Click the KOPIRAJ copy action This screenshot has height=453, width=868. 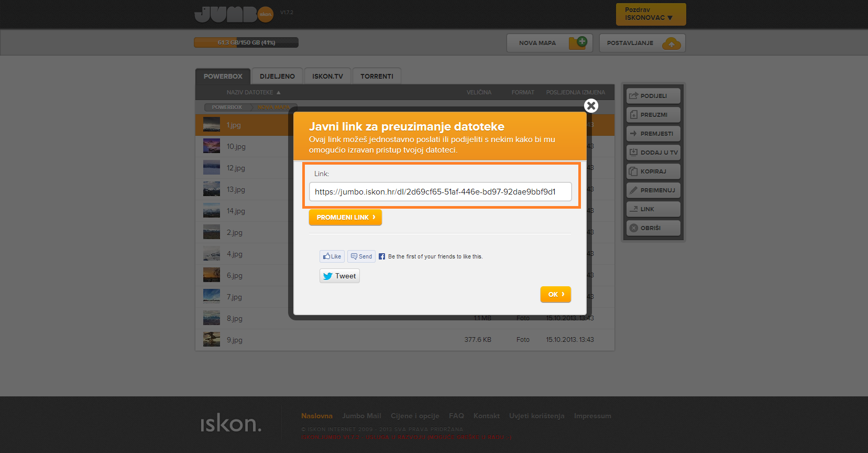[x=653, y=171]
